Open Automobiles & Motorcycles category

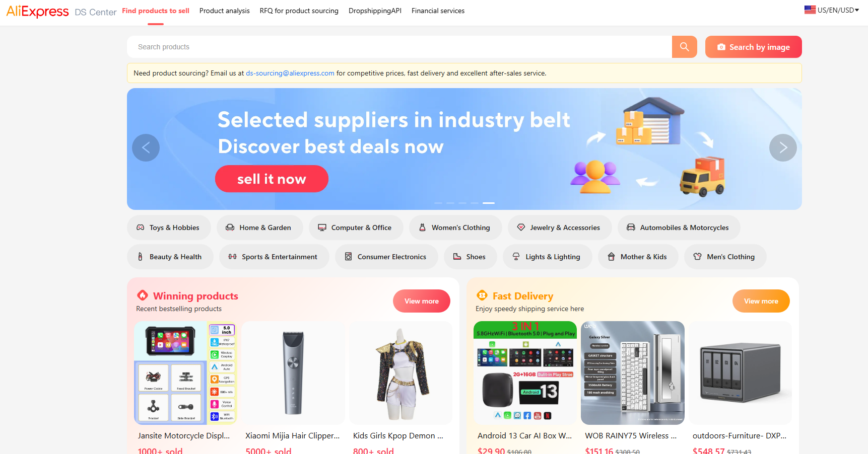click(679, 228)
